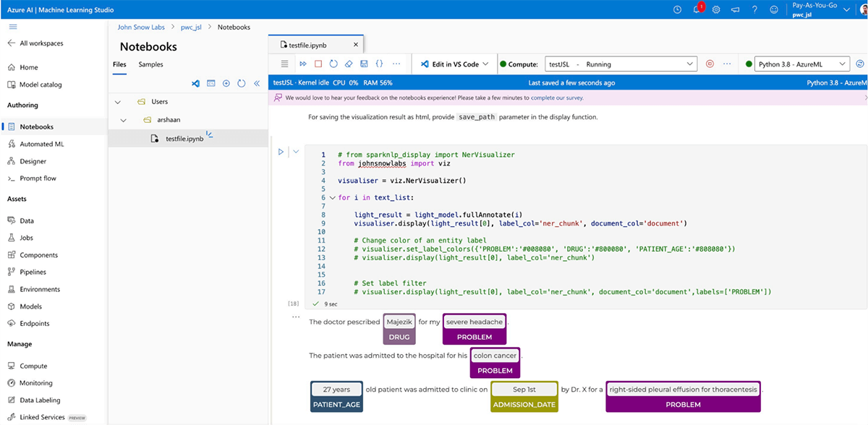The width and height of the screenshot is (868, 425).
Task: Open Designer in the sidebar
Action: pyautogui.click(x=33, y=161)
